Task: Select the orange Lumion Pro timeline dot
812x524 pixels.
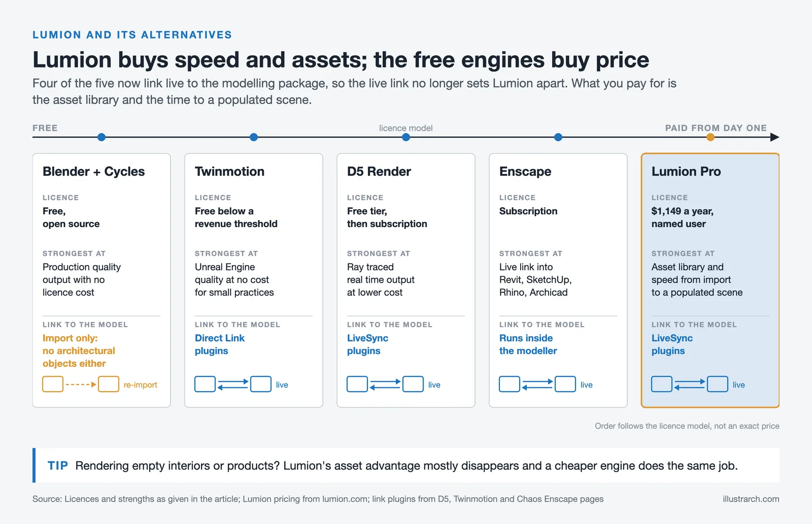Action: coord(710,137)
